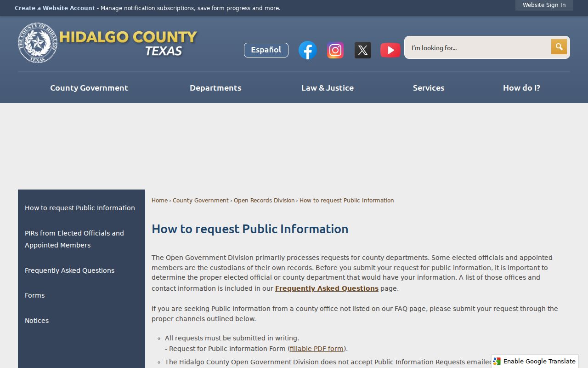Follow the bold Frequently Asked Questions link in paragraph
The image size is (588, 368).
tap(327, 288)
